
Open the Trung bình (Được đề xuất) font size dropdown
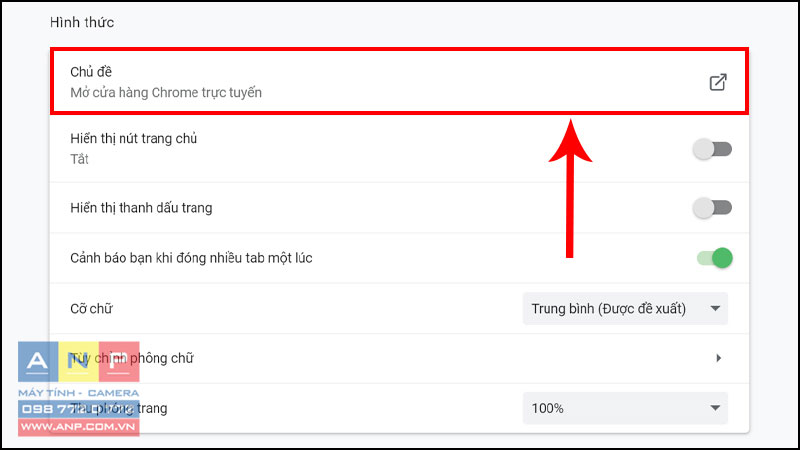coord(626,309)
